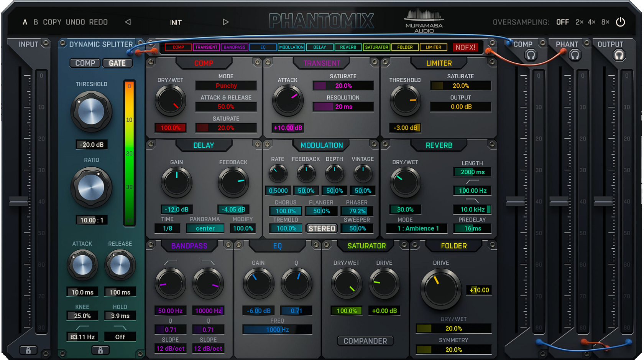Open the Delay TIME selector showing 1/8
Viewport: 644px width, 360px height.
[168, 228]
